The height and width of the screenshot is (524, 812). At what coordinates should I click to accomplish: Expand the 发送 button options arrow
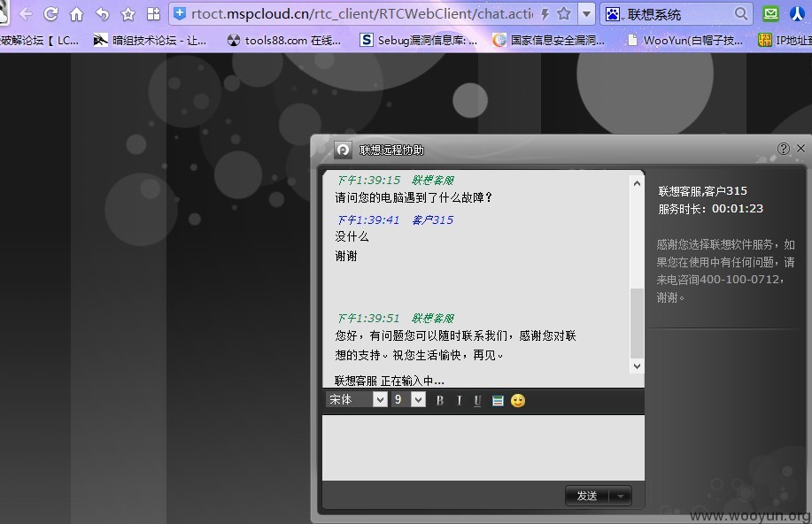click(x=621, y=496)
